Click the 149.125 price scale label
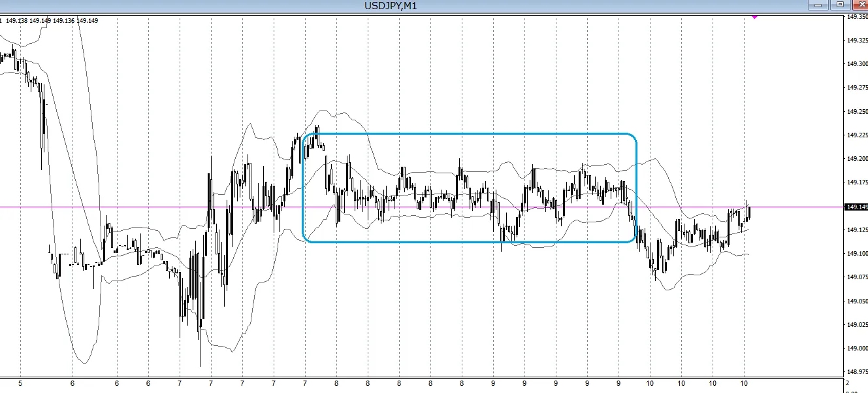This screenshot has width=868, height=393. [856, 230]
